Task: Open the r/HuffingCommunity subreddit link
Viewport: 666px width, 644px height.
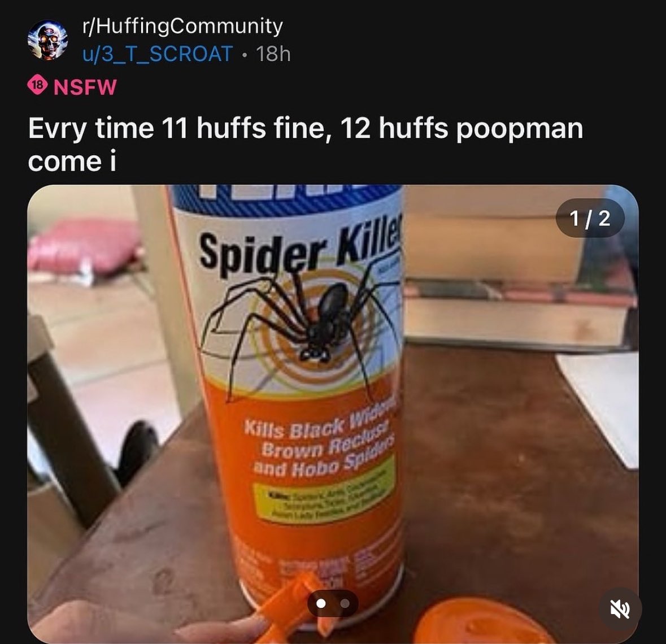Action: point(182,26)
